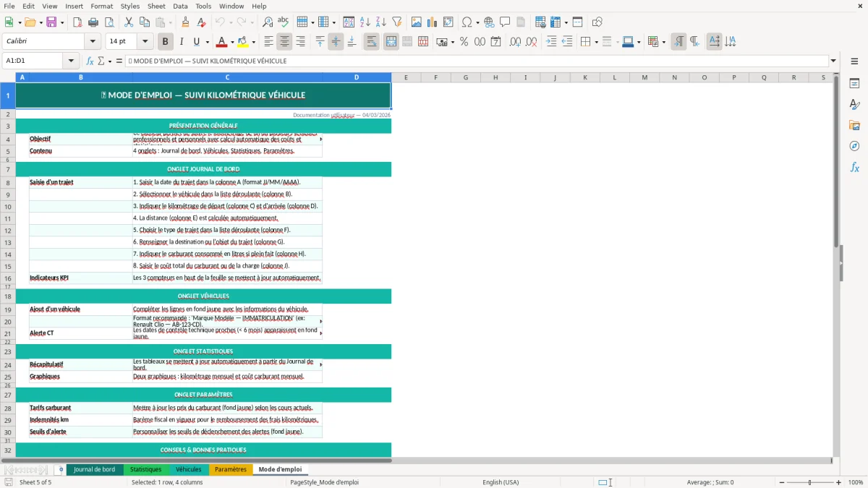Click the Print icon
Screen dimensions: 868x488
[x=93, y=22]
